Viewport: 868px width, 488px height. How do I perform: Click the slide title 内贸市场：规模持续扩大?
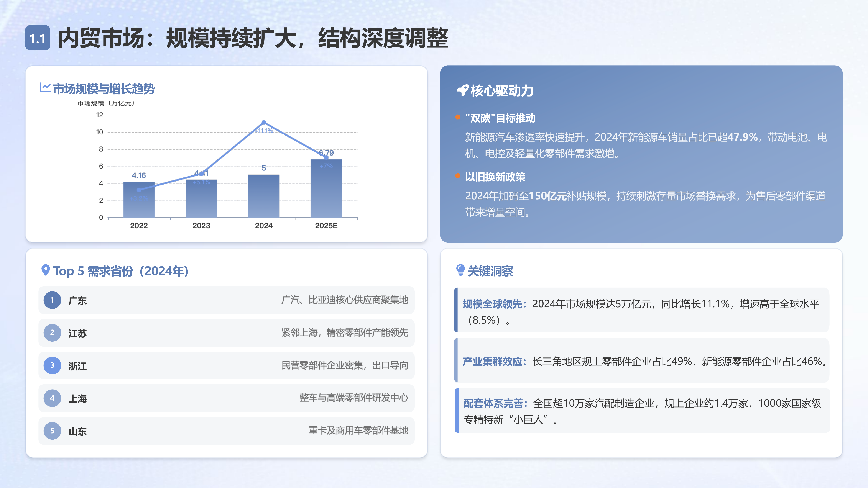click(x=253, y=38)
